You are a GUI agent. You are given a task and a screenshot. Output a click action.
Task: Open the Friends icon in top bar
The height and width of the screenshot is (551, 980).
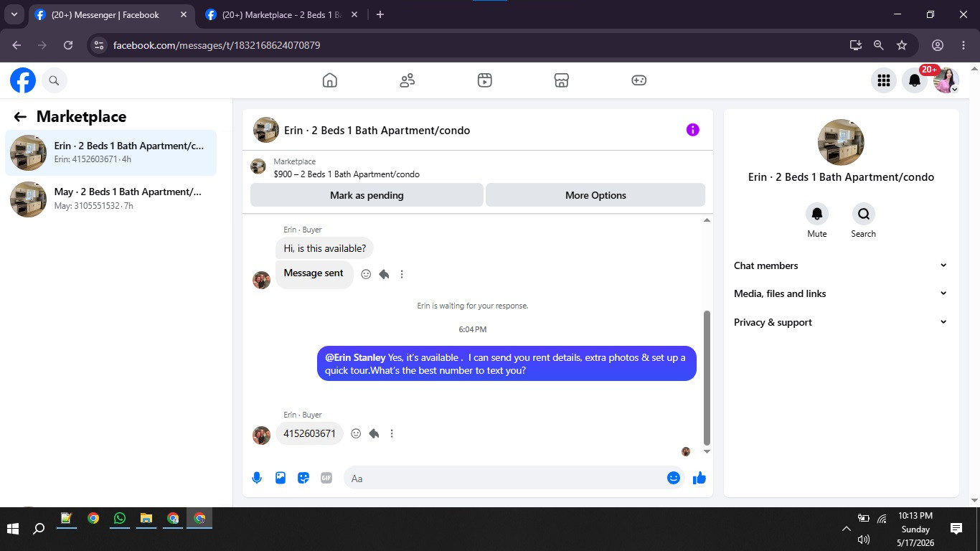tap(407, 80)
